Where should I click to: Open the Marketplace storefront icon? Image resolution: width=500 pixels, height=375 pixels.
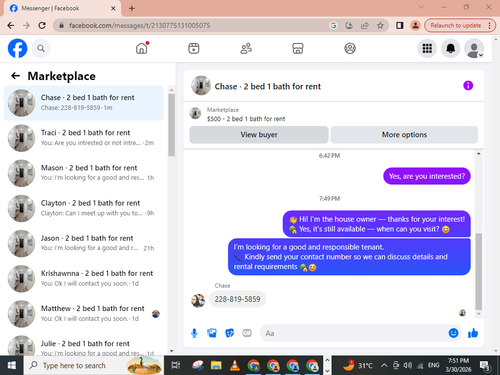[x=298, y=48]
